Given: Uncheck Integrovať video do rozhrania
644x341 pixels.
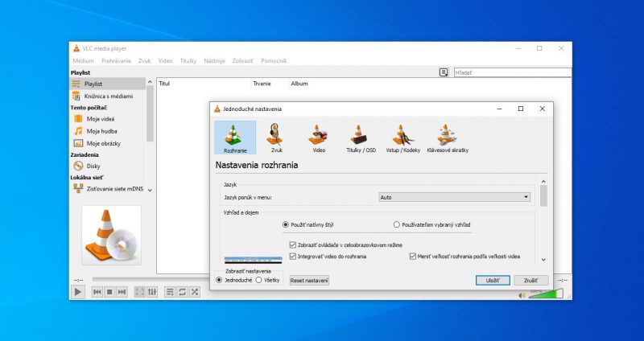Looking at the screenshot, I should pos(292,256).
